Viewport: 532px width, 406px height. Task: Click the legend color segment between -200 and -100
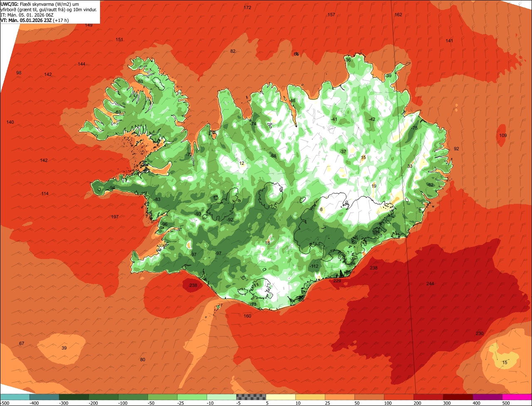pos(103,397)
